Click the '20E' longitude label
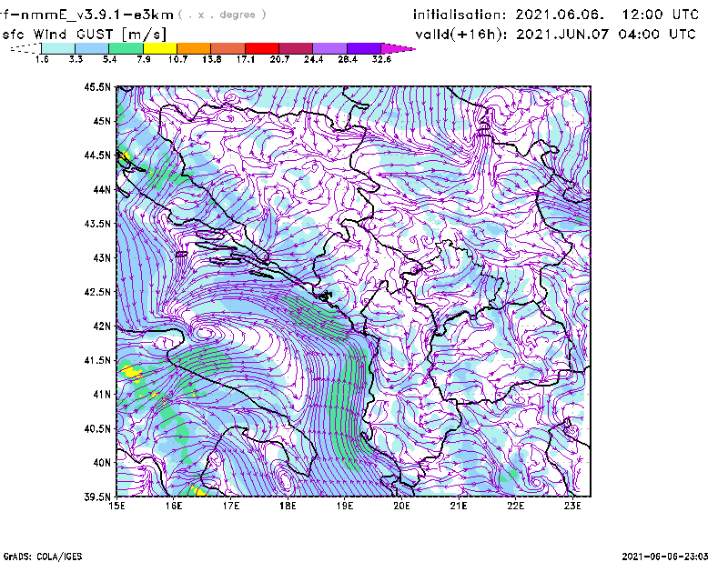 [401, 506]
